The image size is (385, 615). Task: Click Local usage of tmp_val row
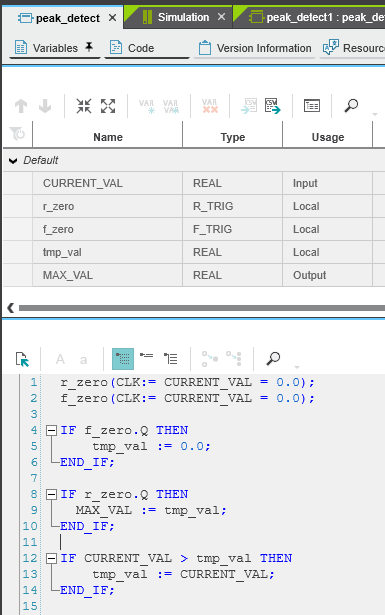tap(327, 252)
